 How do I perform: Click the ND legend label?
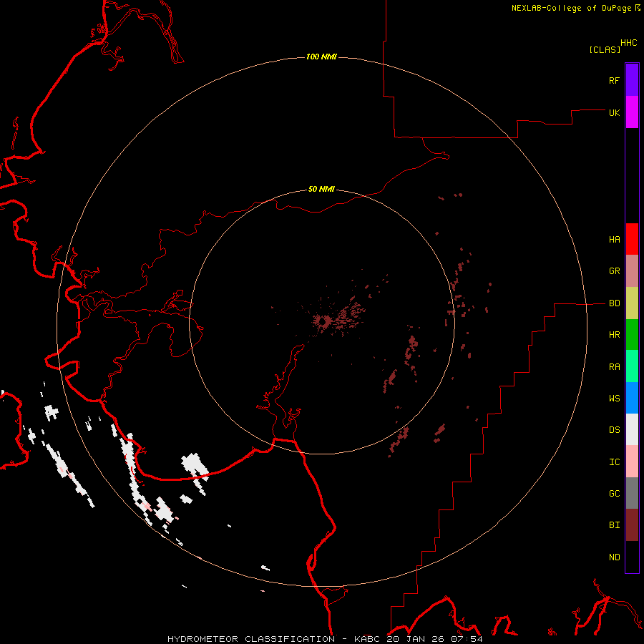point(614,557)
